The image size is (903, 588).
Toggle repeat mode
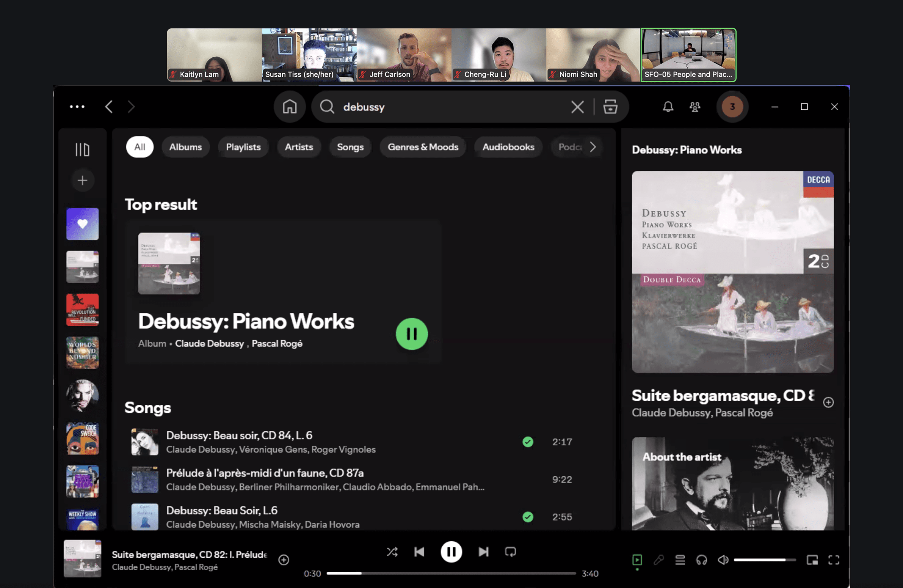[x=510, y=552]
